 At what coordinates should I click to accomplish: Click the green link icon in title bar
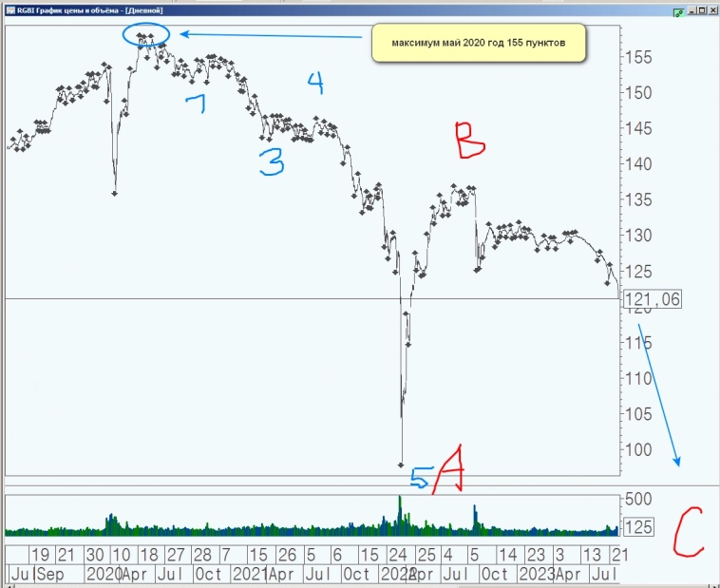coord(677,11)
